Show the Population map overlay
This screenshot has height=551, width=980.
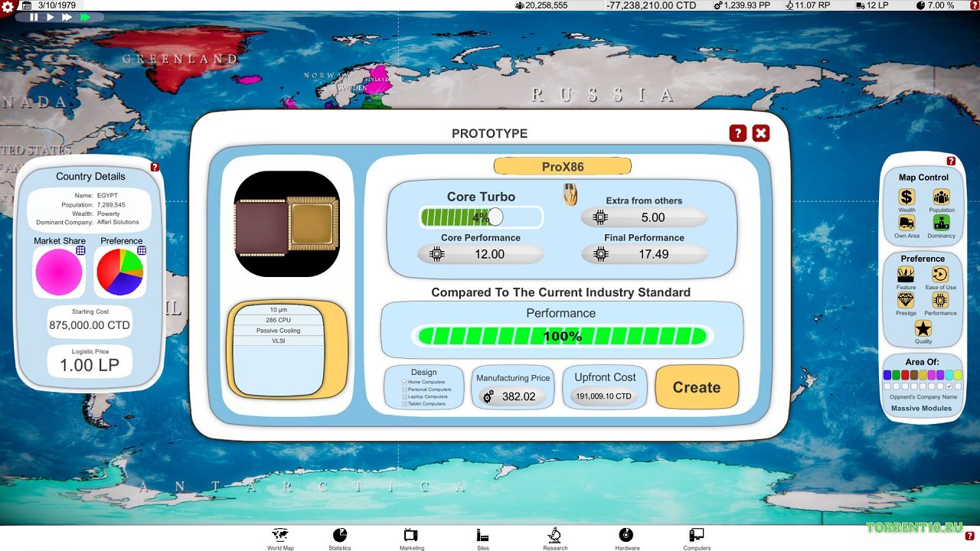941,198
